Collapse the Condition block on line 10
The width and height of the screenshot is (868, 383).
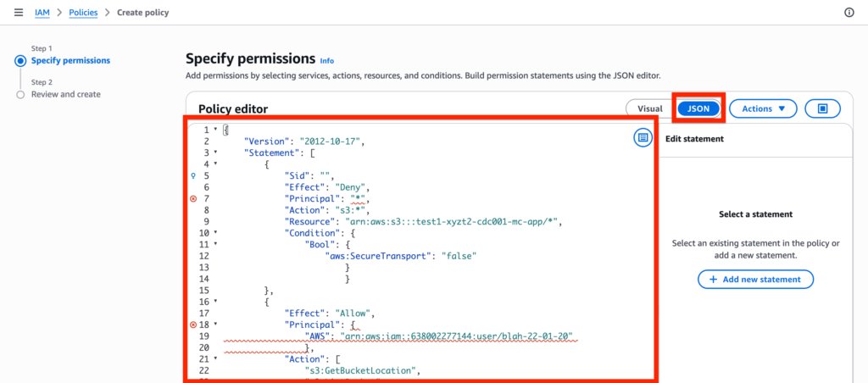(215, 232)
